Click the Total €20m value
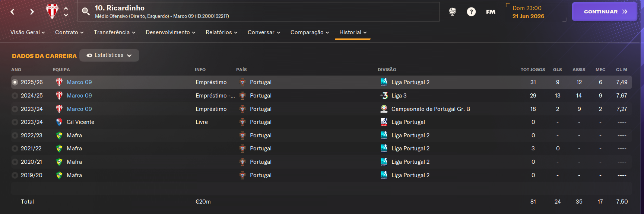644x214 pixels. pos(203,202)
